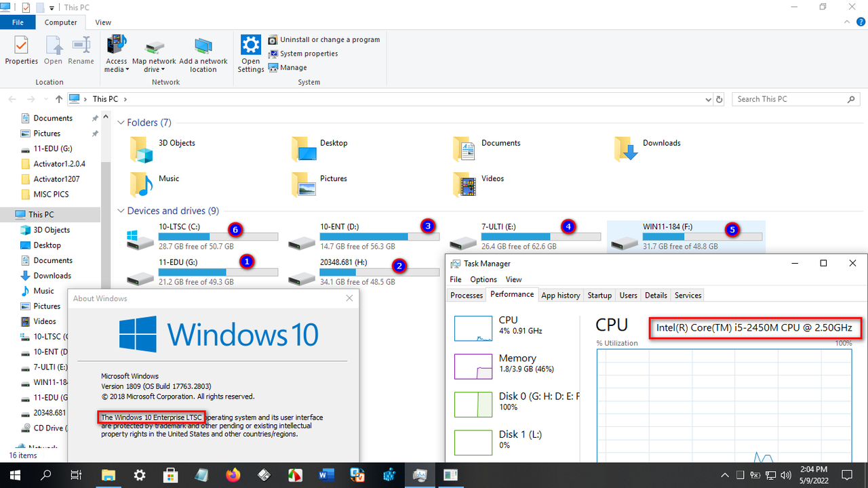Open the View menu in Task Manager

(514, 279)
